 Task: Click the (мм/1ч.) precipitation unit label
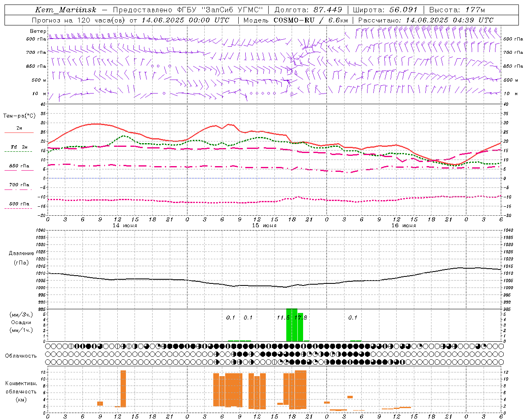[21, 330]
